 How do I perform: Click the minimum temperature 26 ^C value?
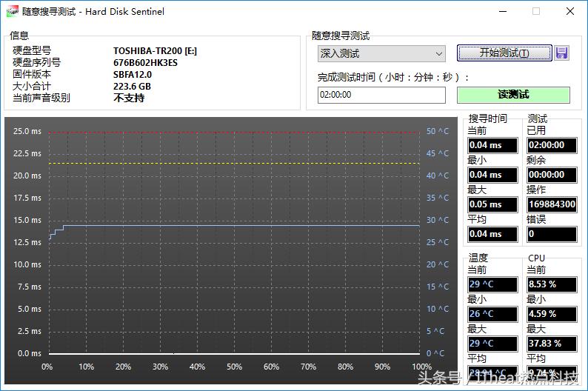(492, 314)
